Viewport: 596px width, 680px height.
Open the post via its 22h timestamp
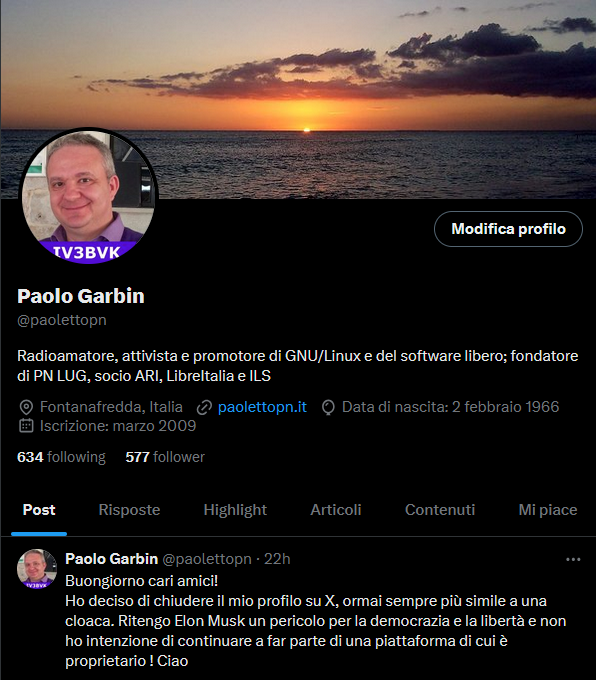277,559
